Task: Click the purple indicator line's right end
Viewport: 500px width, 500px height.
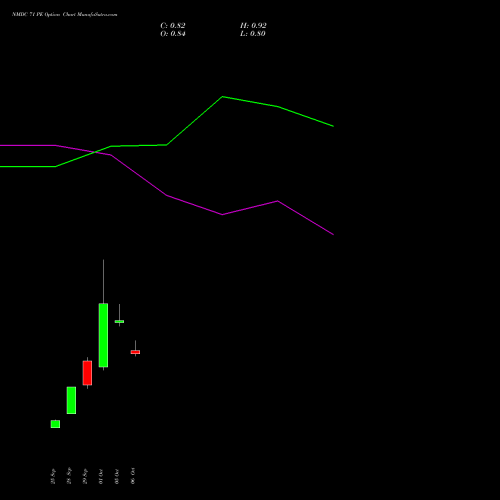Action: (x=333, y=234)
